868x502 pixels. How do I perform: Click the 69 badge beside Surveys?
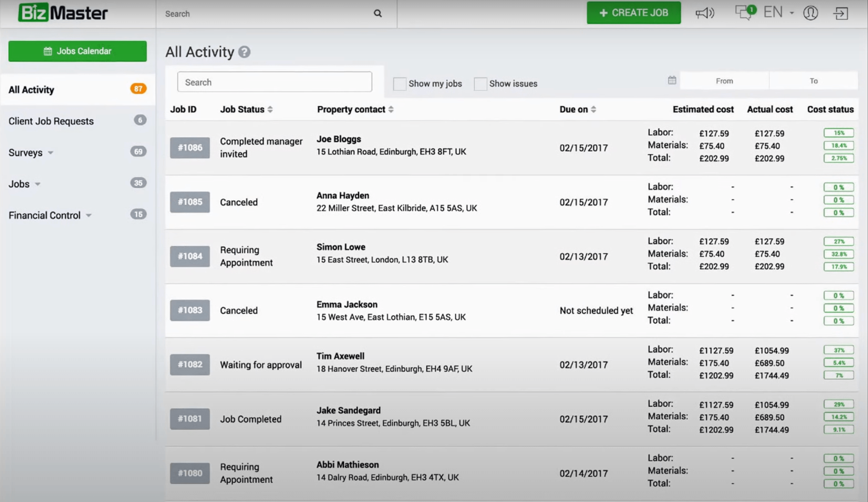(x=138, y=151)
